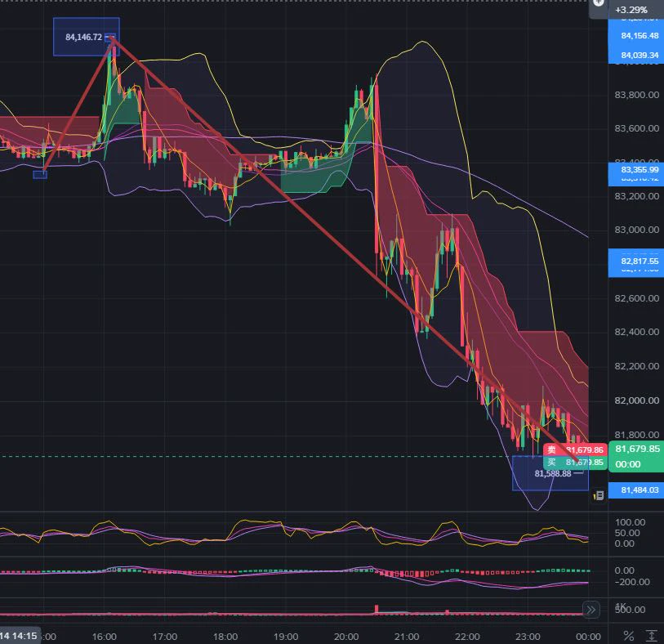Image resolution: width=664 pixels, height=644 pixels.
Task: Click the 22:00 time axis label
Action: (x=467, y=637)
